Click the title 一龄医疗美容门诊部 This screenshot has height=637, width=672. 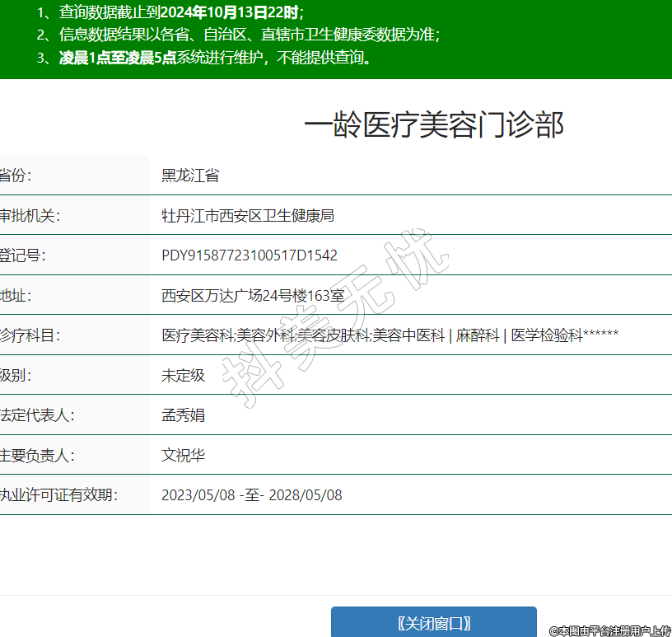(433, 125)
